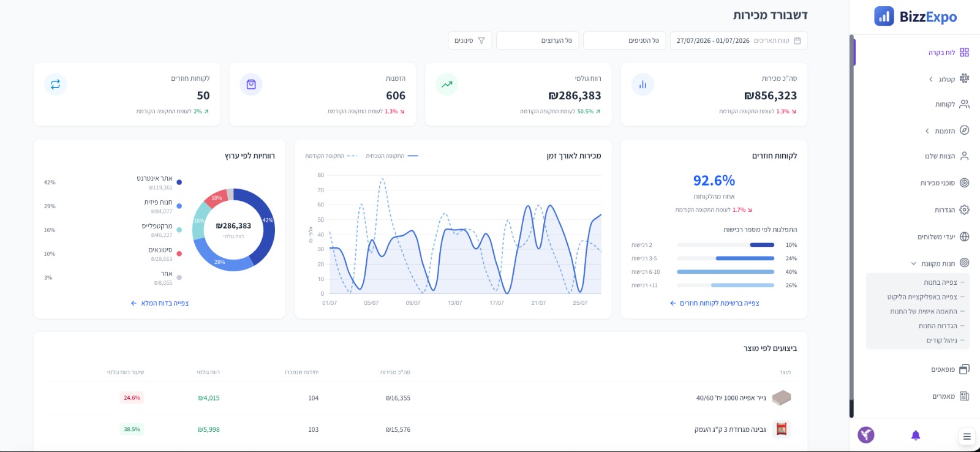Click the notification bell icon
Screen dimensions: 980x452
click(916, 435)
